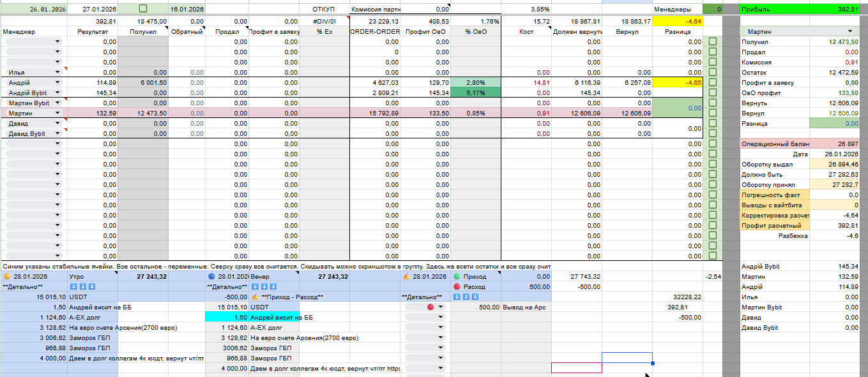Viewport: 868px width, 377px height.
Task: Tick the checkbox at end of Илья row
Action: point(712,72)
